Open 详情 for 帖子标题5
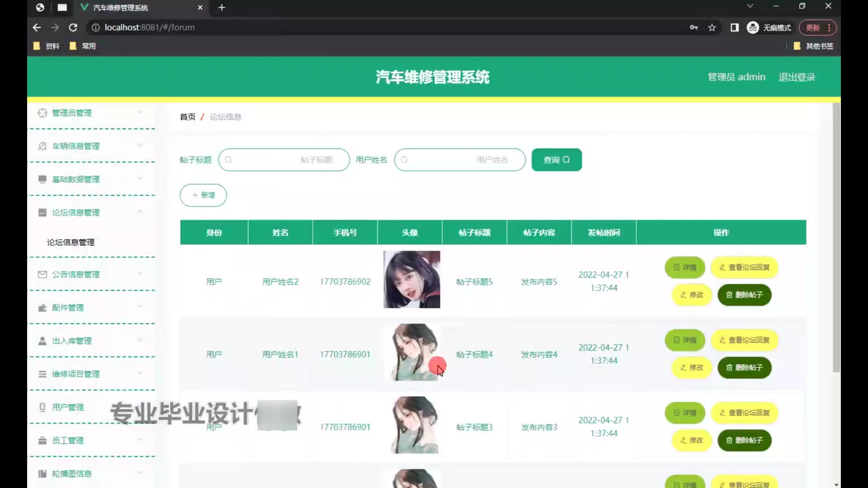The height and width of the screenshot is (488, 868). coord(685,267)
